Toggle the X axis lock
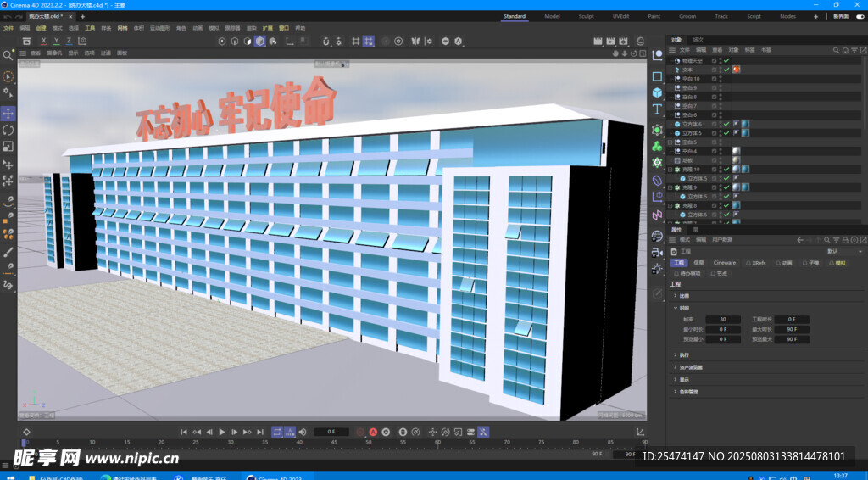 [x=44, y=41]
